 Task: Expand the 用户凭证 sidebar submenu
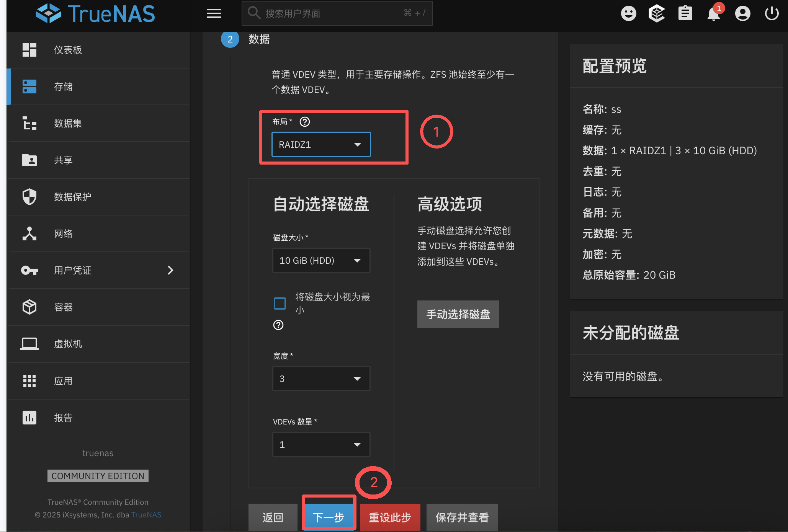(171, 270)
